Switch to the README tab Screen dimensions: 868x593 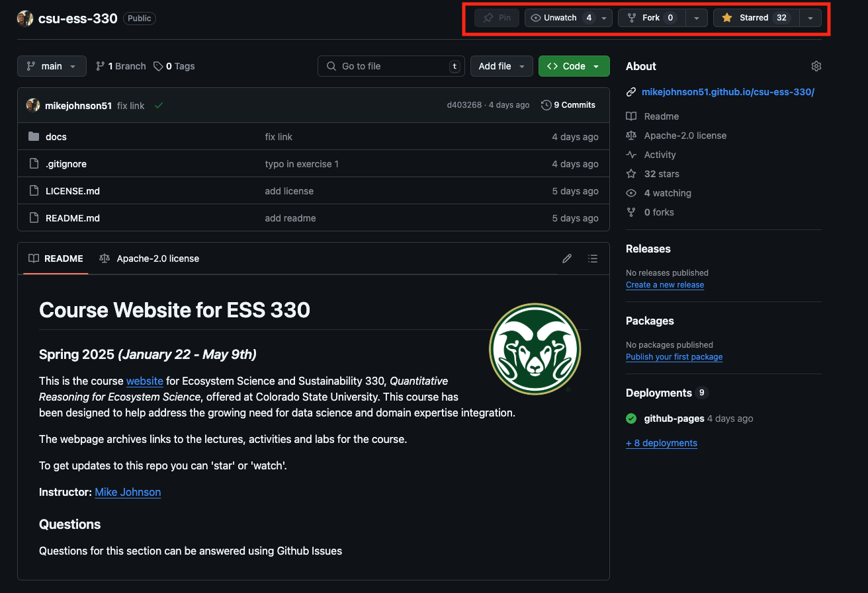coord(56,258)
